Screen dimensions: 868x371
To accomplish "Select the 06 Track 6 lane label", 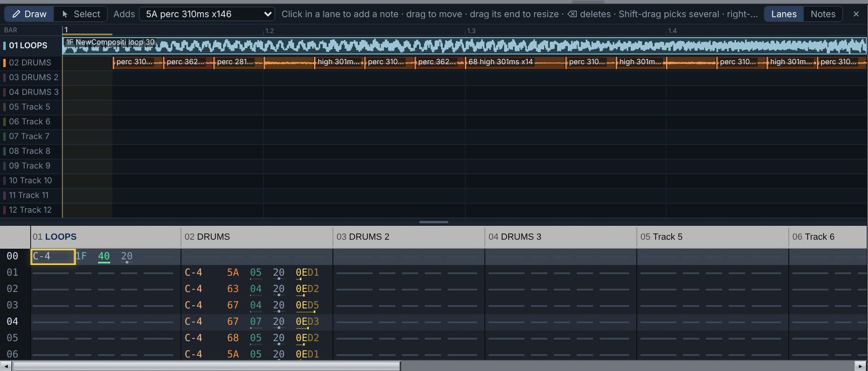I will point(31,121).
